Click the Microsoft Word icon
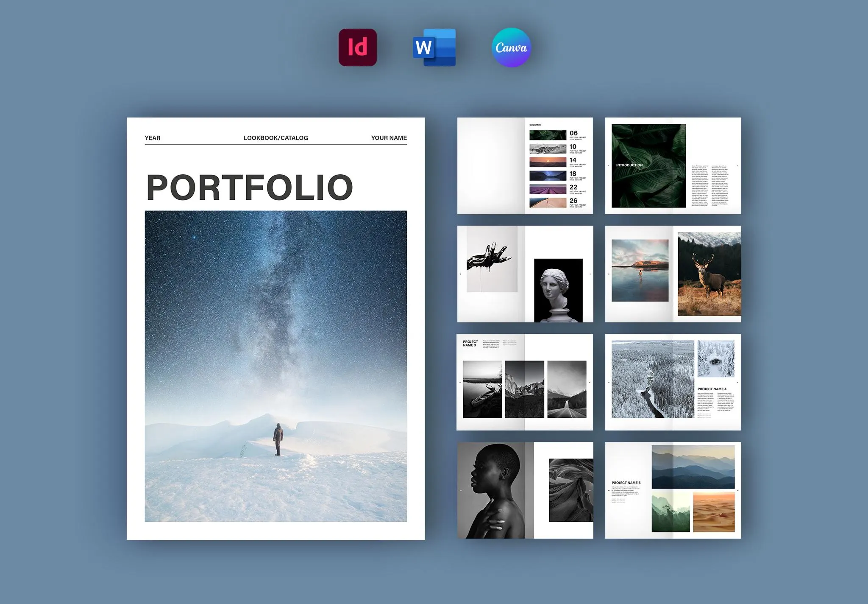This screenshot has height=604, width=868. point(434,47)
